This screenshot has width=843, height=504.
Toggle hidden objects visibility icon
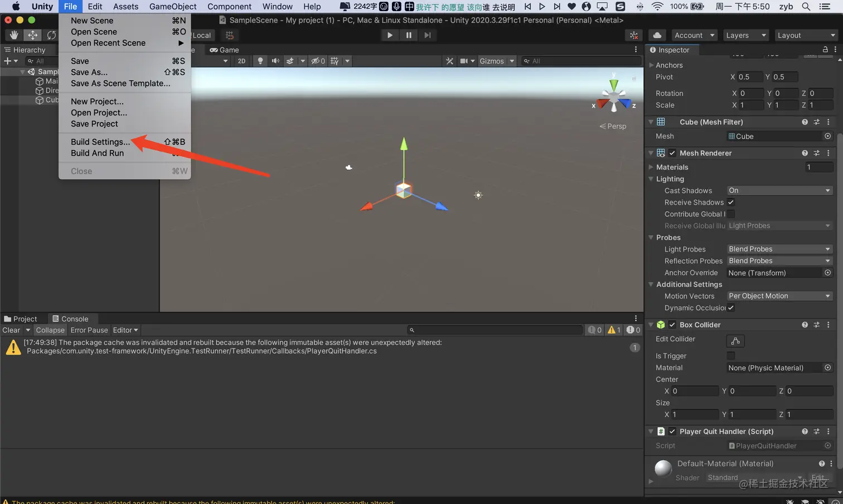(318, 61)
